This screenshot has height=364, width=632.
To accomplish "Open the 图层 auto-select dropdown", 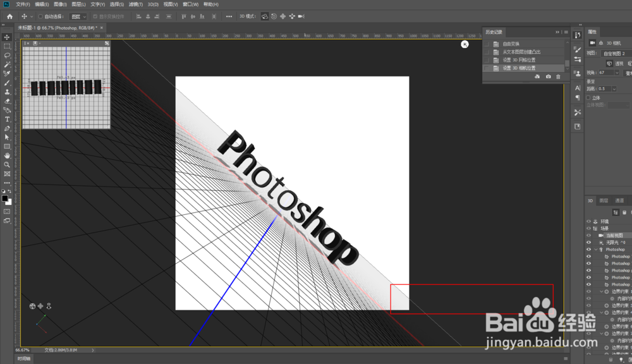I will point(78,16).
